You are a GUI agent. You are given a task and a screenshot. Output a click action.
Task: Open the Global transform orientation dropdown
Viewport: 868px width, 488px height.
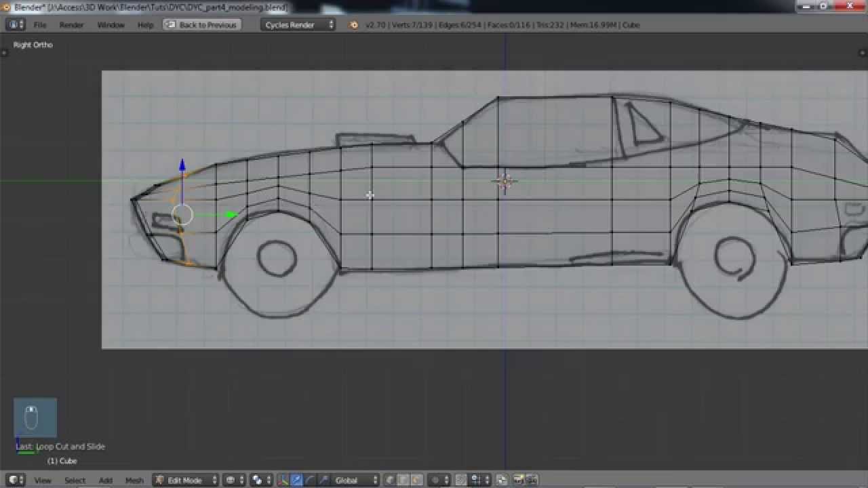point(355,480)
